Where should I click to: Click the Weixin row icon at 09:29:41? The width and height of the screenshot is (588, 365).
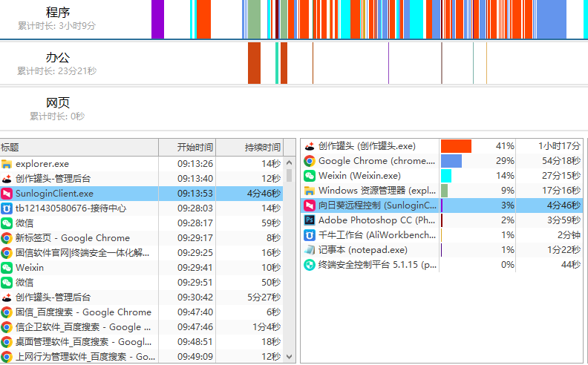7,268
